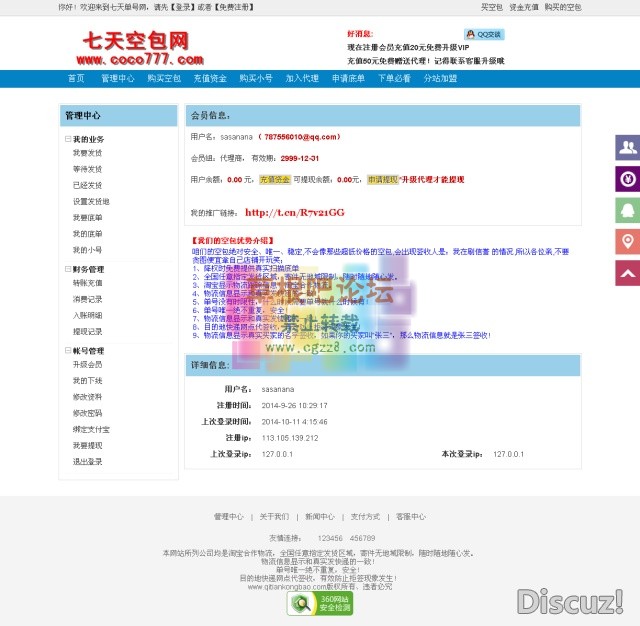Viewport: 640px width, 626px height.
Task: Click friendly link 456789 in footer
Action: (x=362, y=538)
